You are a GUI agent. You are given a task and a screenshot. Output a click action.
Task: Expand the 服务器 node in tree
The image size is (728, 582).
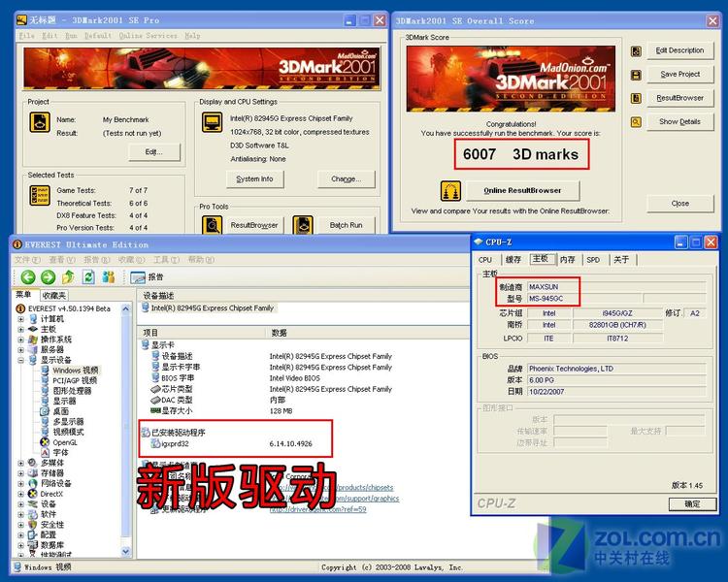pos(21,350)
